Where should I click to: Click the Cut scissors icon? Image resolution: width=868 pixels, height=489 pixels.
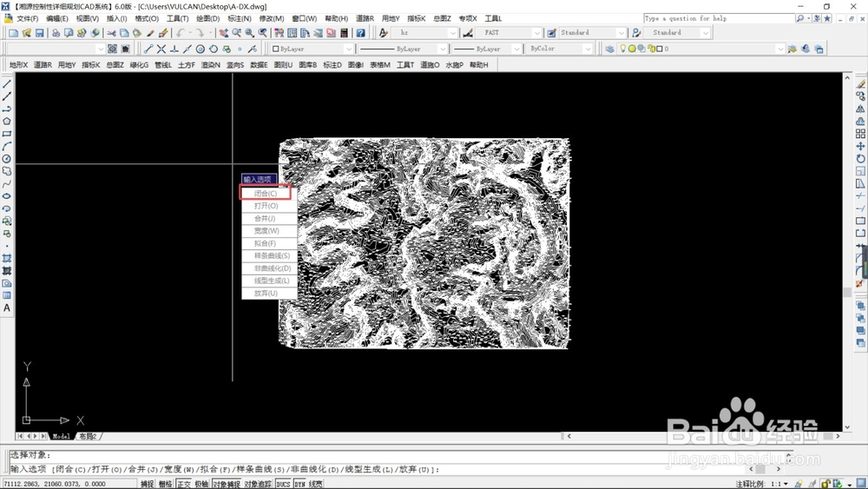111,33
